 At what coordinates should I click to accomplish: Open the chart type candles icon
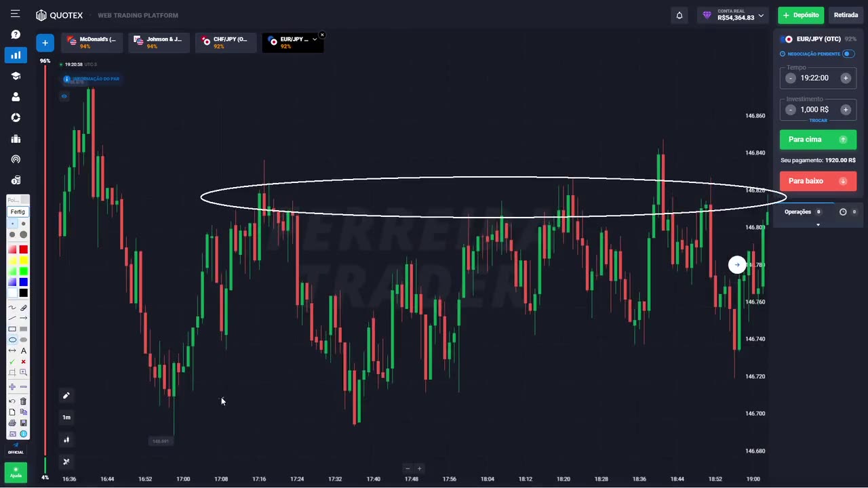pyautogui.click(x=66, y=440)
